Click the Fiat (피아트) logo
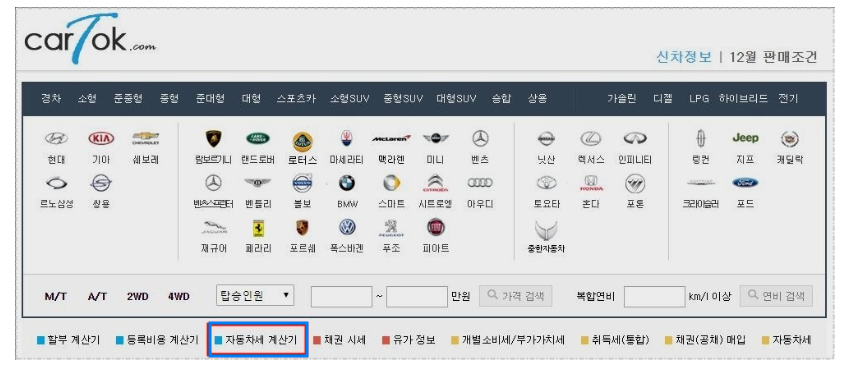Screen dimensions: 845x374 coord(435,227)
